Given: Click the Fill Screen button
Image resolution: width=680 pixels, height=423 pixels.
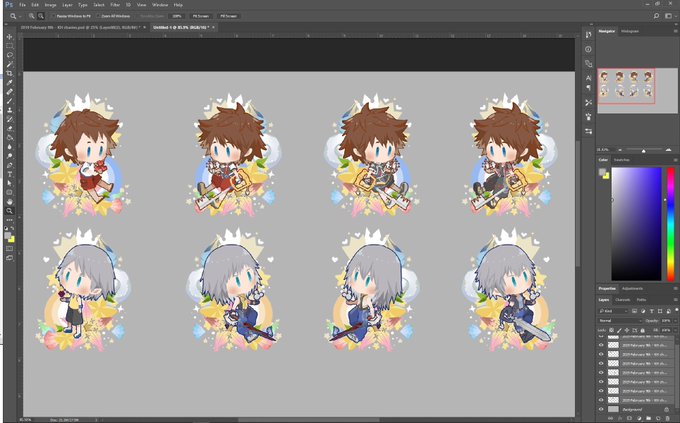Looking at the screenshot, I should click(x=229, y=16).
